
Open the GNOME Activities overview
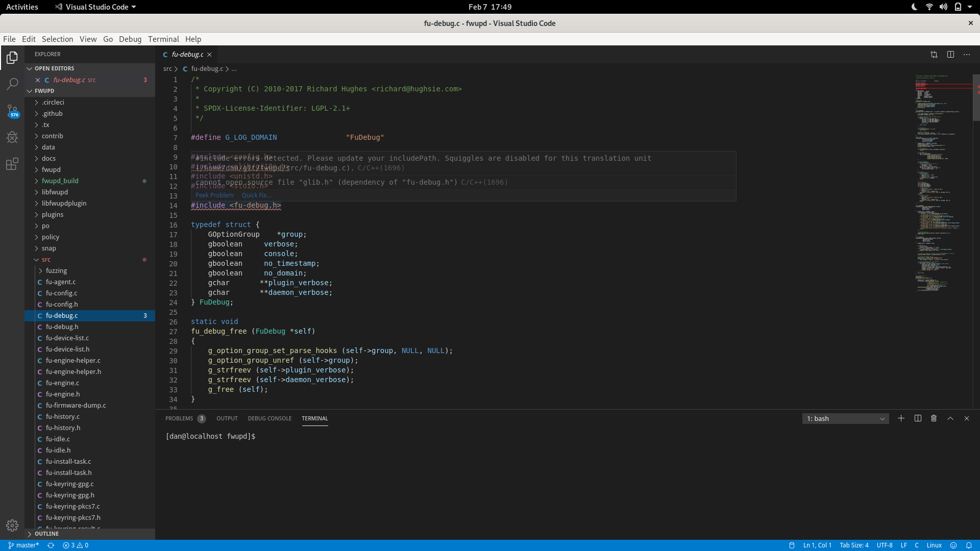(22, 7)
